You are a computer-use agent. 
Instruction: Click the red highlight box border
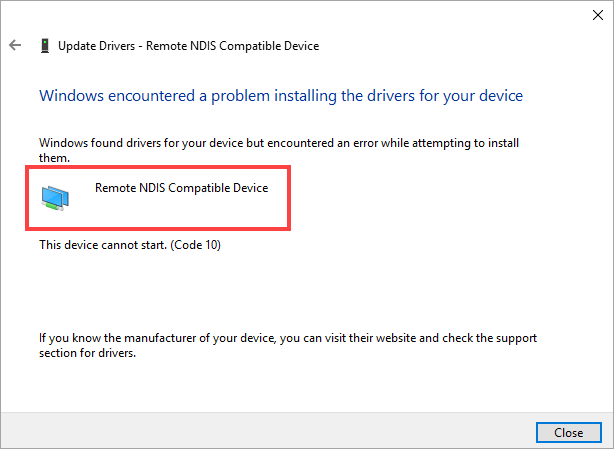pyautogui.click(x=290, y=195)
